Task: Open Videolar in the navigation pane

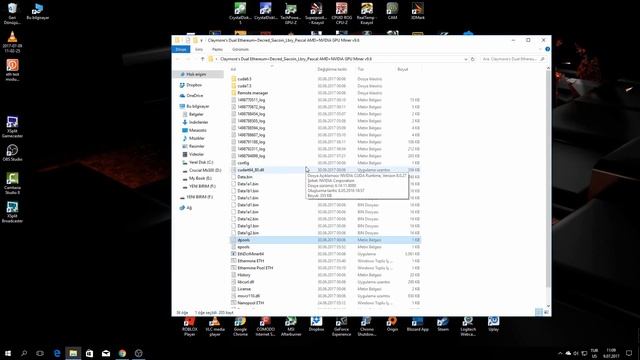Action: (196, 154)
